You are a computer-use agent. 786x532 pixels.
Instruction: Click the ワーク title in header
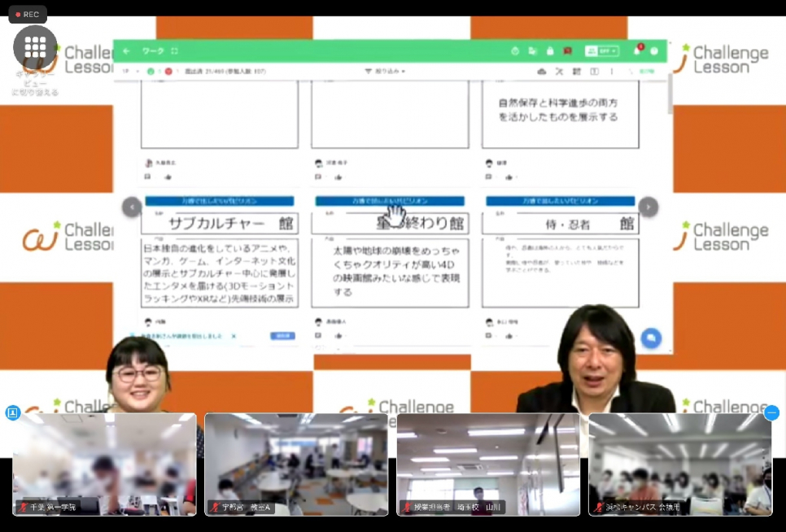coord(153,51)
